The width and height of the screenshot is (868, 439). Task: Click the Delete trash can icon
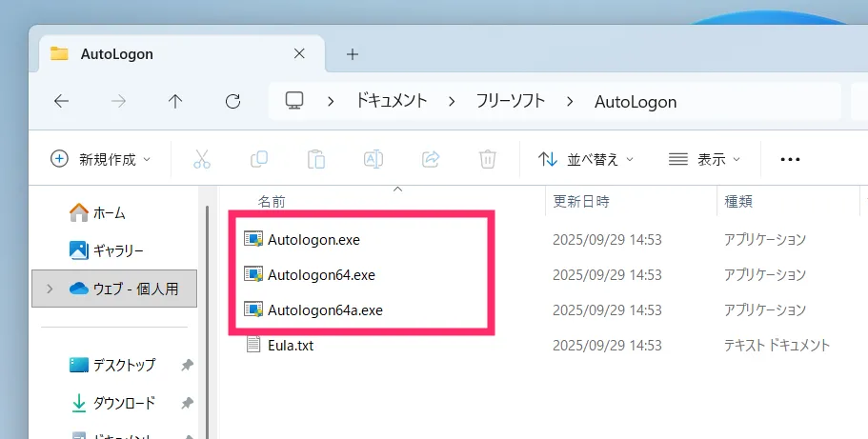(x=487, y=159)
